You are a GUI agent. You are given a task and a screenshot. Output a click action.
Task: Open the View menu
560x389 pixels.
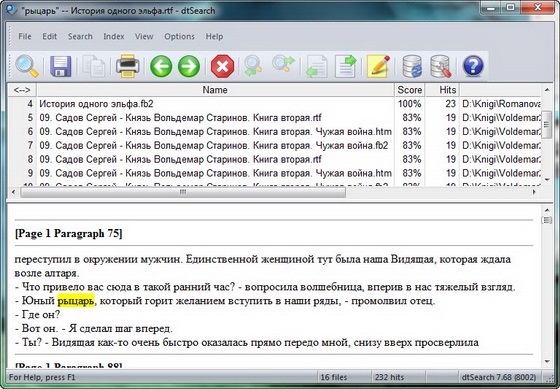[144, 36]
